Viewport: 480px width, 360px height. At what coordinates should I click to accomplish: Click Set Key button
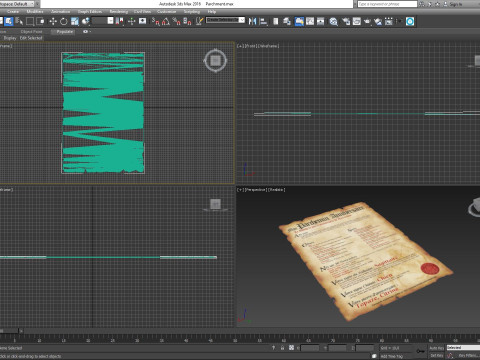[436, 356]
